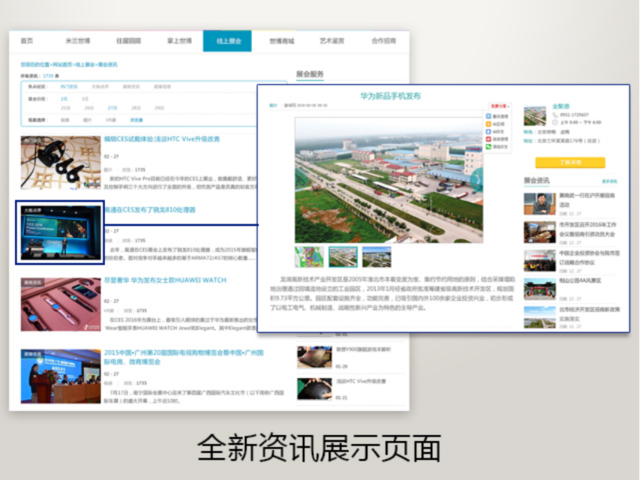
Task: Select the highlighted 线上展会 tab
Action: coord(227,41)
